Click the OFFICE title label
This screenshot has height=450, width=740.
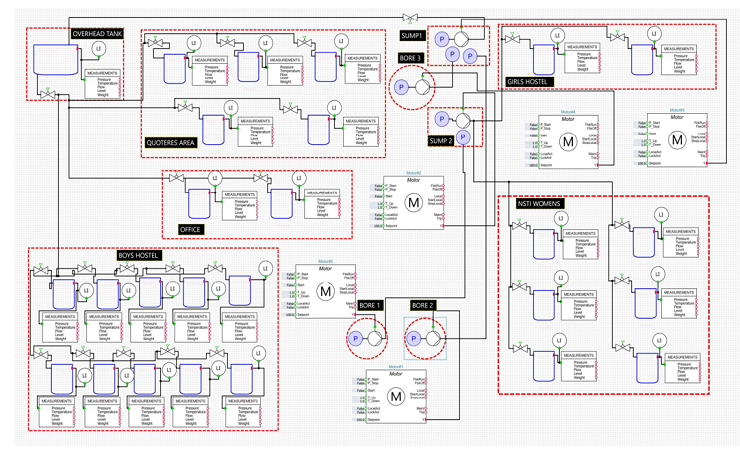(190, 230)
